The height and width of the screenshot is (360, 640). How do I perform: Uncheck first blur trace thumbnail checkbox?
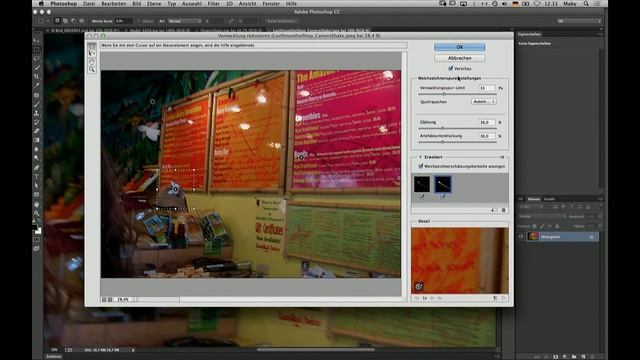(x=422, y=196)
